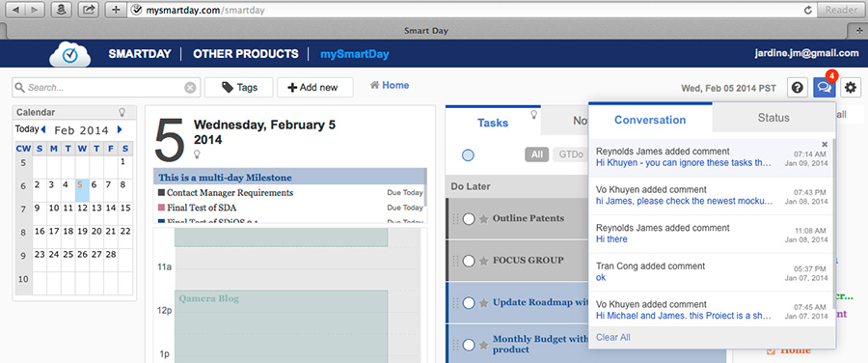Go to the Home link
Image resolution: width=868 pixels, height=363 pixels.
coord(390,85)
